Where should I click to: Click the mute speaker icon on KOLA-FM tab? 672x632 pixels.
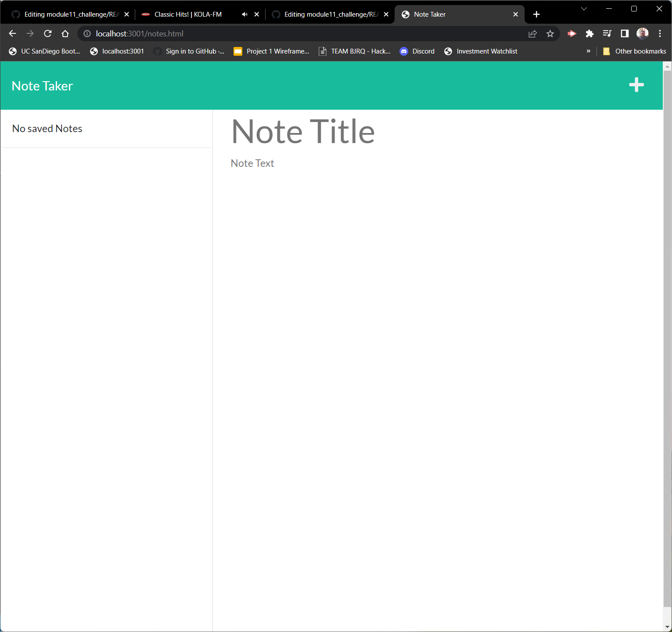pyautogui.click(x=244, y=14)
